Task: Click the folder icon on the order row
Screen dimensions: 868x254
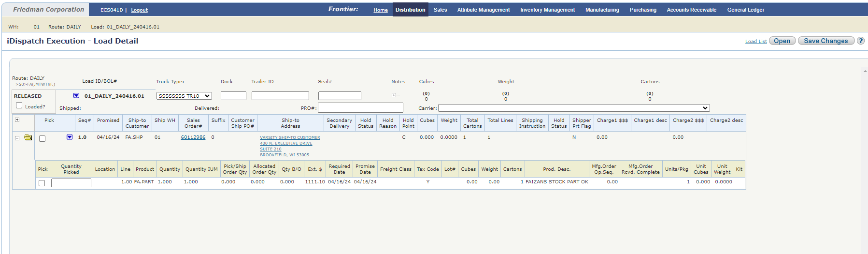Action: pyautogui.click(x=28, y=137)
